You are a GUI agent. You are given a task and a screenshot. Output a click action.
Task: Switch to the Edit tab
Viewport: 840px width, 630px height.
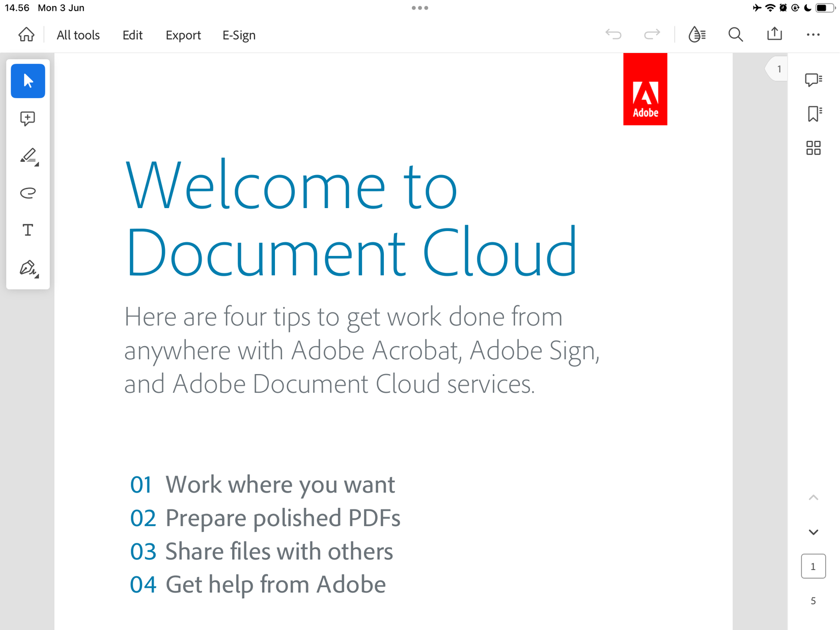coord(132,35)
